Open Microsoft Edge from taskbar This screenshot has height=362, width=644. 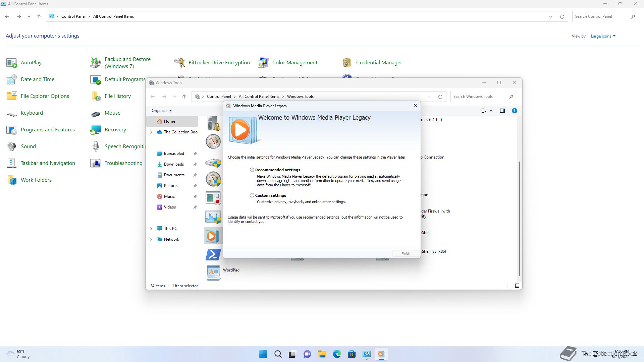tap(337, 354)
